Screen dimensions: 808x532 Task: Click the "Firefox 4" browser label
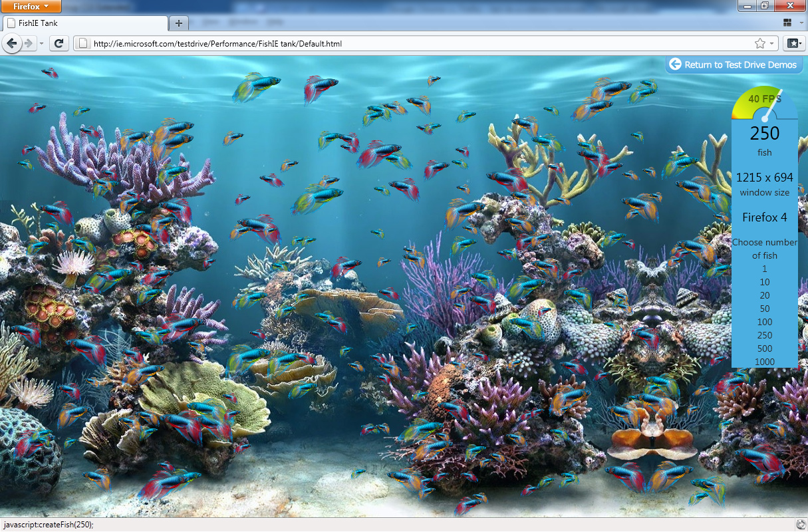[765, 217]
